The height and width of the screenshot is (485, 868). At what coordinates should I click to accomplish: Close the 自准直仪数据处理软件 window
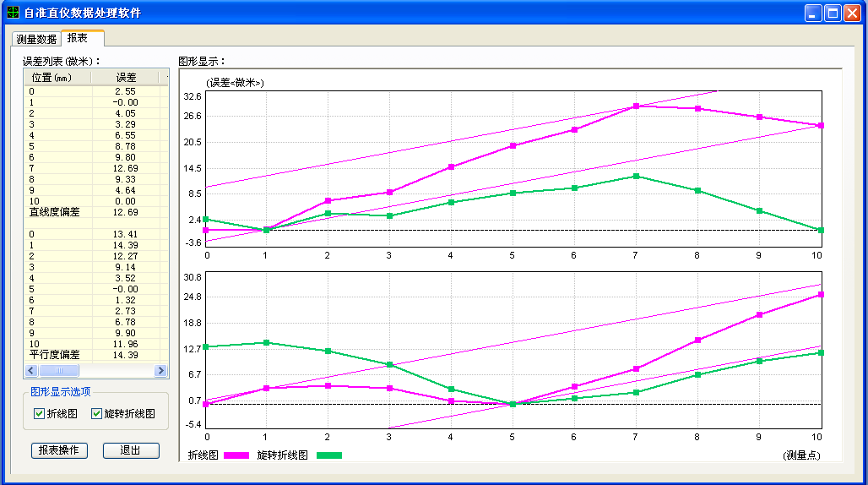click(852, 14)
